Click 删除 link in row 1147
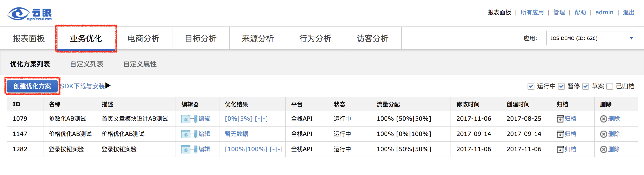 click(x=614, y=134)
